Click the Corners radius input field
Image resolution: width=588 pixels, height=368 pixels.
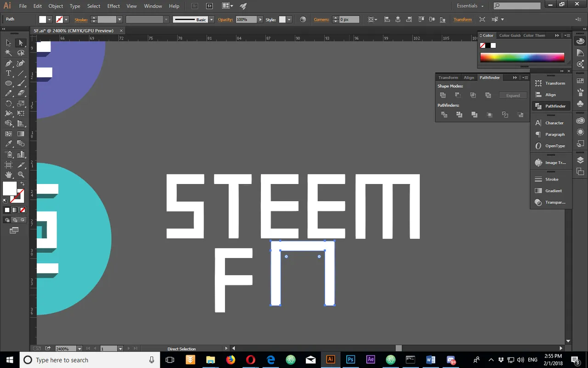[x=350, y=20]
